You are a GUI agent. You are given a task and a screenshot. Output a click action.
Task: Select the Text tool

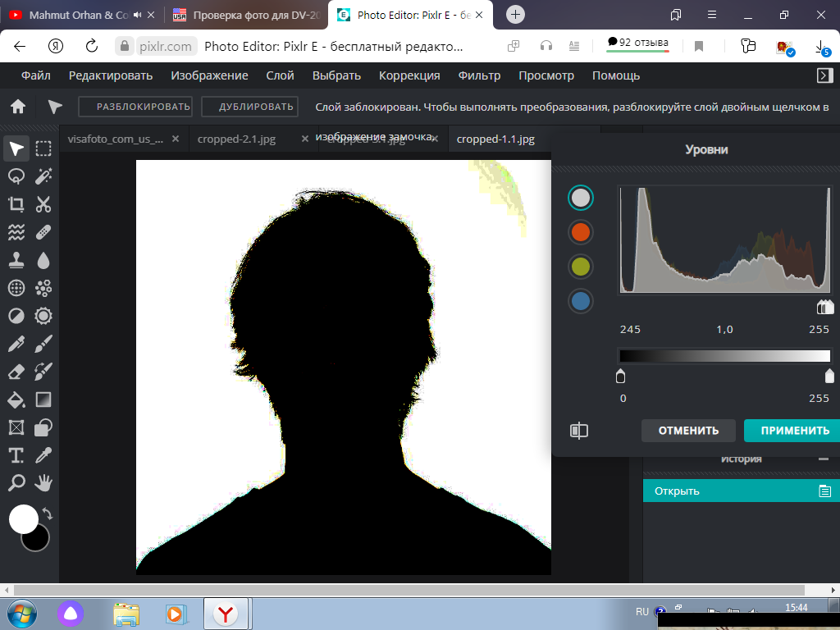pyautogui.click(x=16, y=455)
